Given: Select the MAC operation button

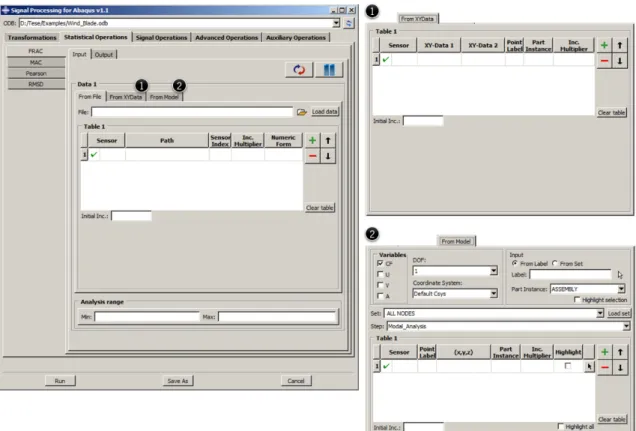Looking at the screenshot, I should (36, 62).
